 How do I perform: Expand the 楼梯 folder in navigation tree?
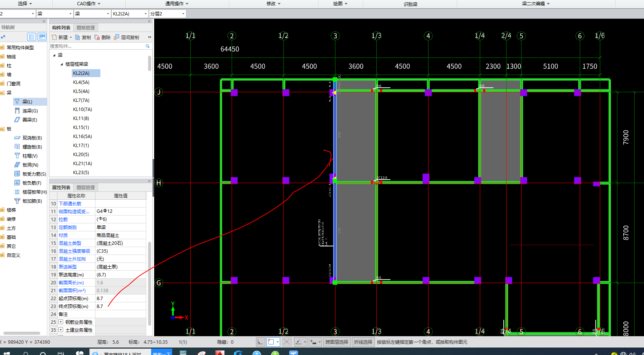2,210
